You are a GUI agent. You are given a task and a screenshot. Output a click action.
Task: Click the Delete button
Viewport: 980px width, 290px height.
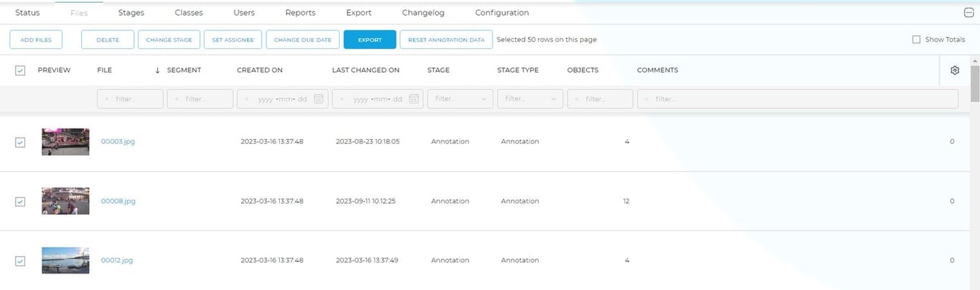108,39
